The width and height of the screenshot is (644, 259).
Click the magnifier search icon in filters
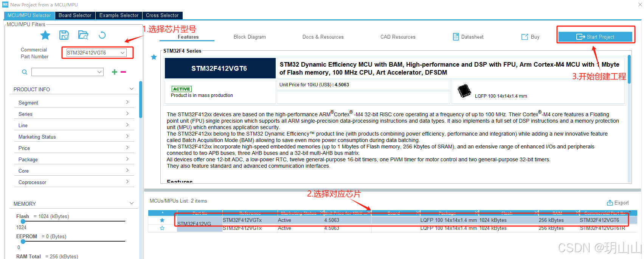[x=25, y=72]
